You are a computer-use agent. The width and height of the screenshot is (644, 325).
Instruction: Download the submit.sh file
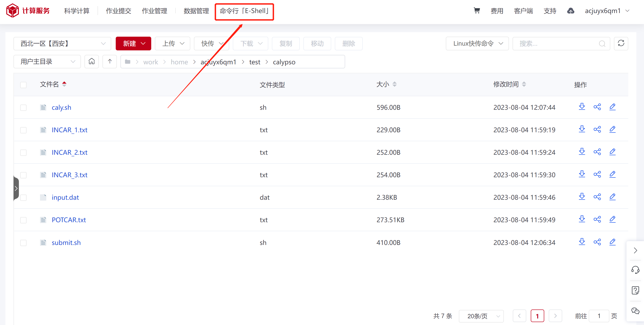pyautogui.click(x=582, y=242)
